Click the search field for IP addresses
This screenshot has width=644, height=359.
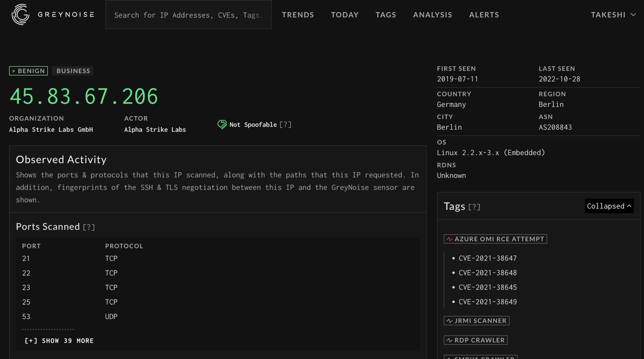188,14
